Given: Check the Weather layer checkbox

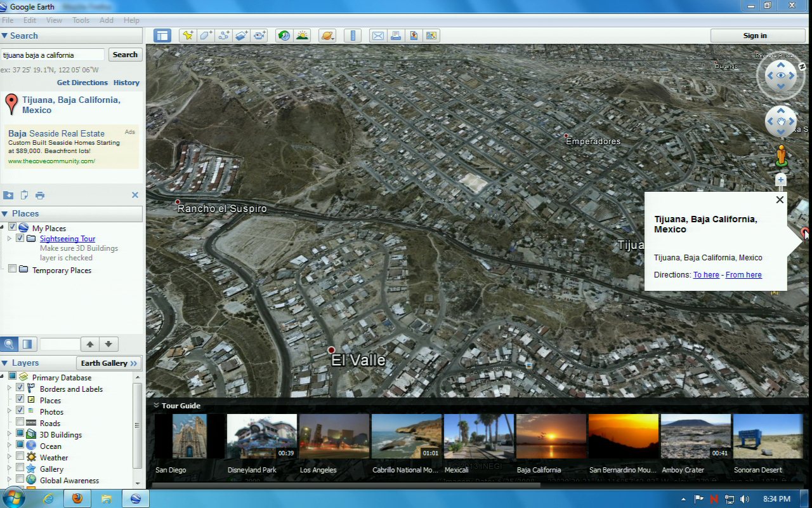Looking at the screenshot, I should (x=20, y=457).
